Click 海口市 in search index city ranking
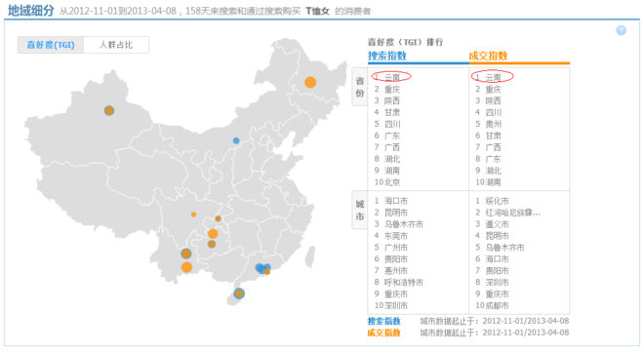This screenshot has width=644, height=352. coord(396,201)
